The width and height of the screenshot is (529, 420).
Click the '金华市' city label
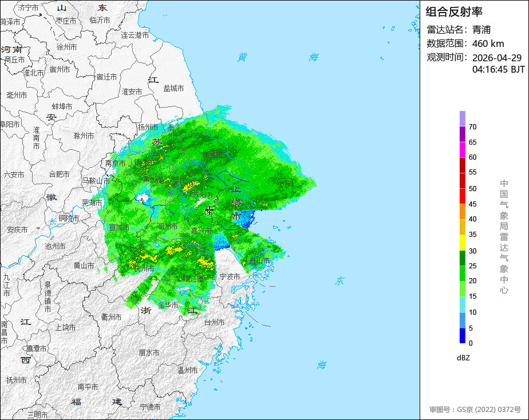click(168, 305)
